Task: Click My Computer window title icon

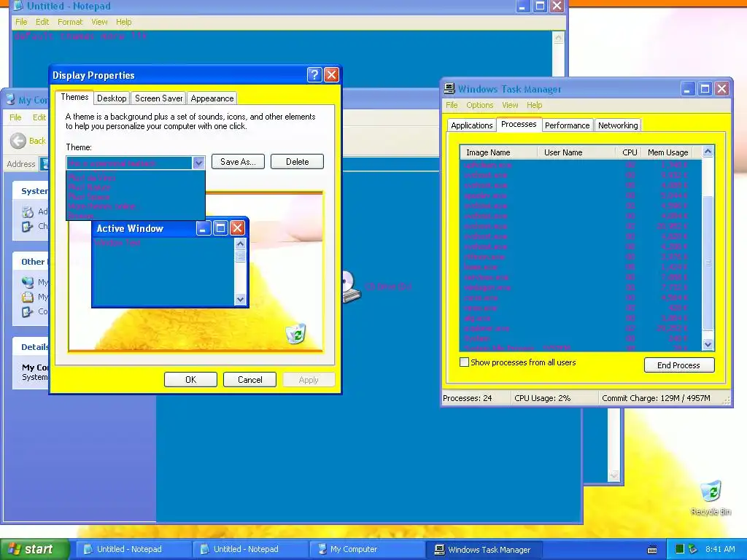Action: 10,99
